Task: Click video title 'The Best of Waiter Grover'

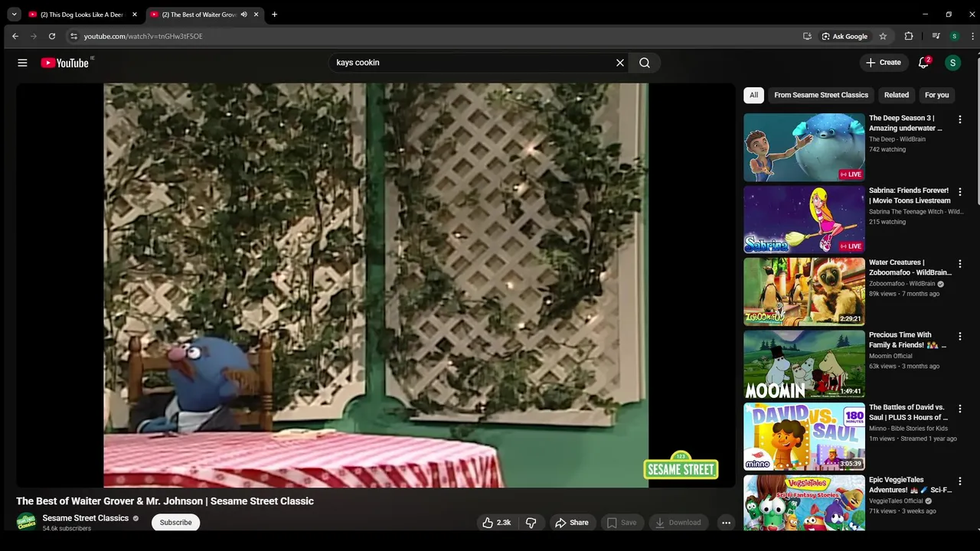Action: (165, 501)
